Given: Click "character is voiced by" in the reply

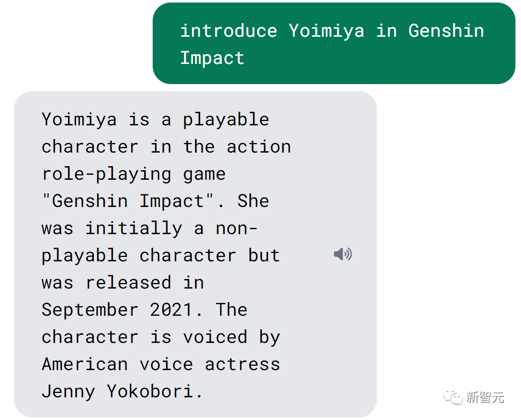Looking at the screenshot, I should pyautogui.click(x=161, y=337).
